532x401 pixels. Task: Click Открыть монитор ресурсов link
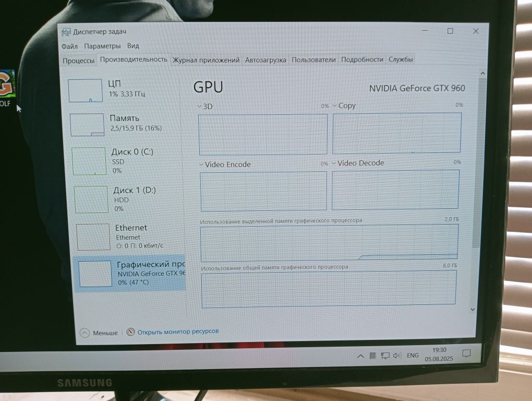[178, 332]
